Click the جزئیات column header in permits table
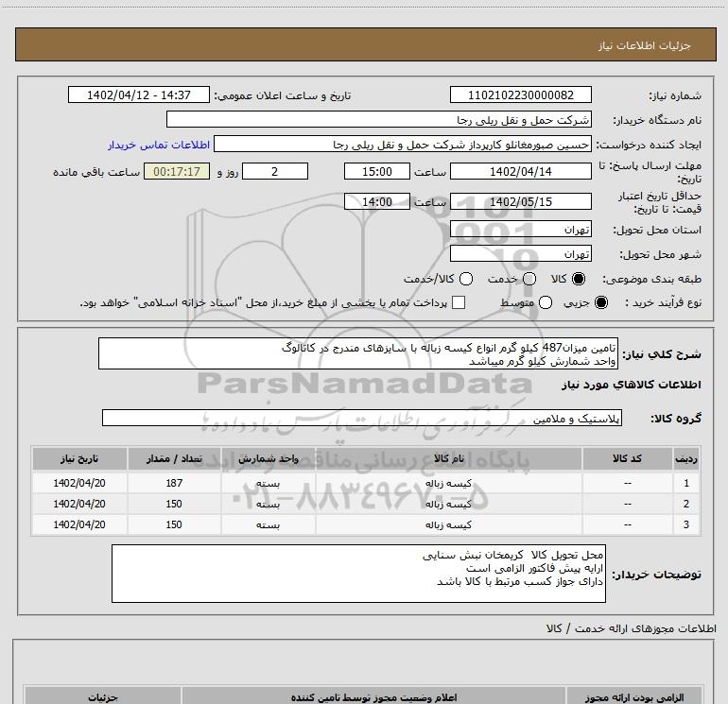Screen dimensions: 728x704 [103, 697]
